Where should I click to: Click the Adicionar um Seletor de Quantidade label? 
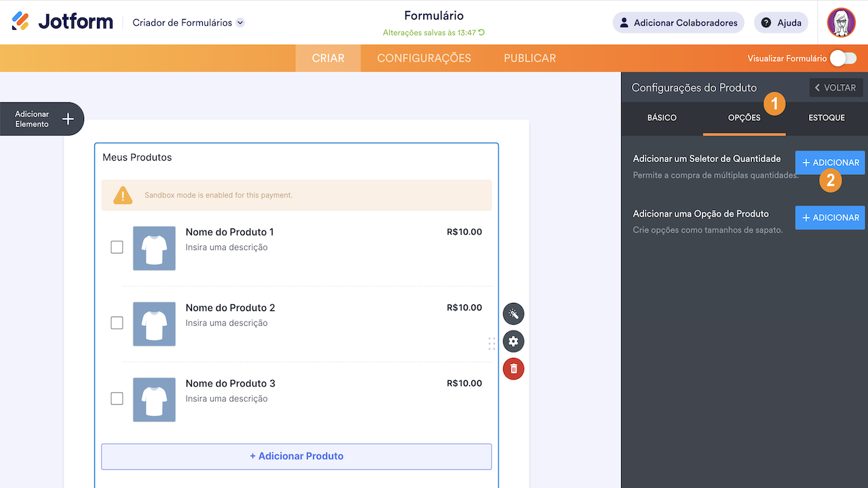(x=707, y=159)
